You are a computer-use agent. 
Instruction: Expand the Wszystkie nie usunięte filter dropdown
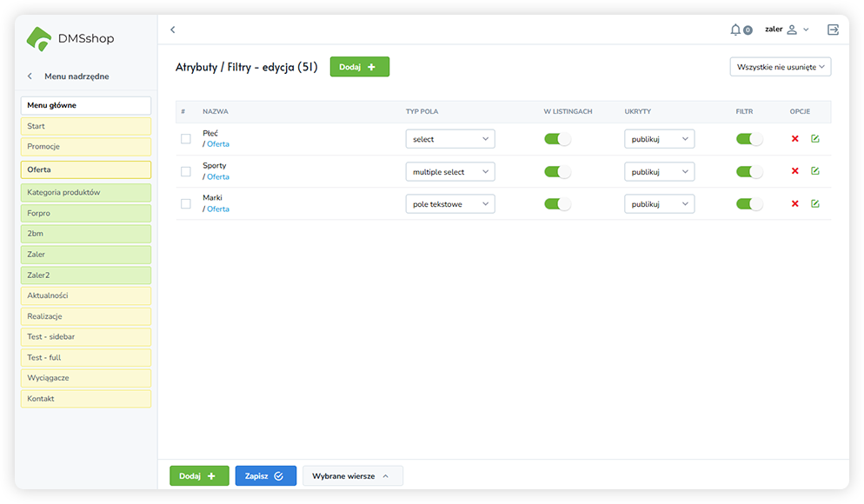pos(780,67)
